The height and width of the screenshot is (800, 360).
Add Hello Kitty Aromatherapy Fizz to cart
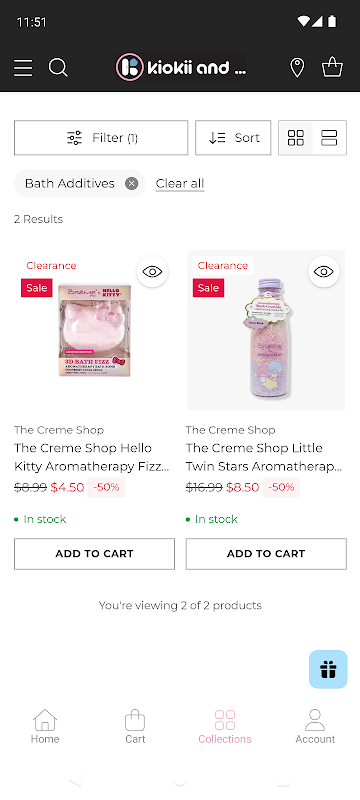pos(94,554)
